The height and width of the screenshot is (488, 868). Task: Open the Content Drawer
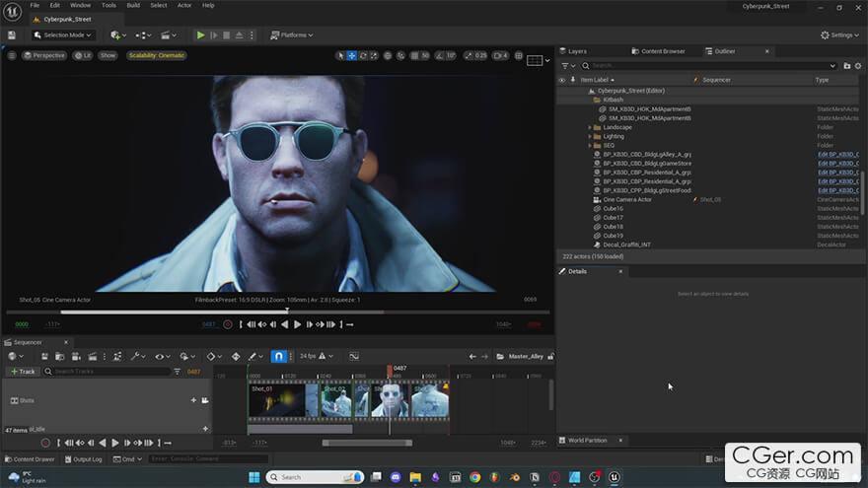[x=30, y=459]
